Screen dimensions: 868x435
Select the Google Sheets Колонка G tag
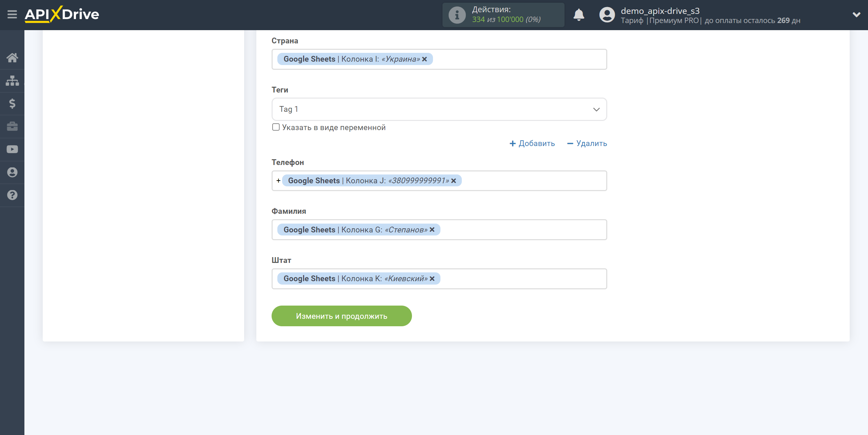click(359, 230)
